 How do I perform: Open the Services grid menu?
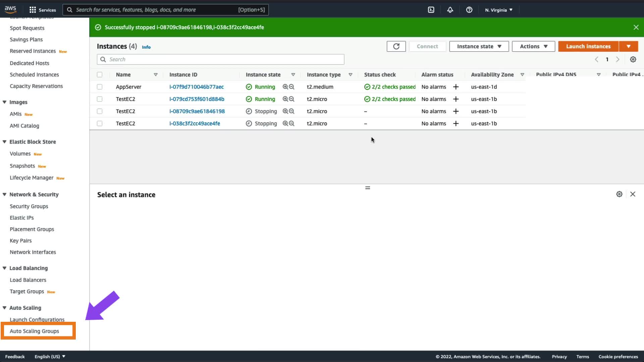(43, 10)
